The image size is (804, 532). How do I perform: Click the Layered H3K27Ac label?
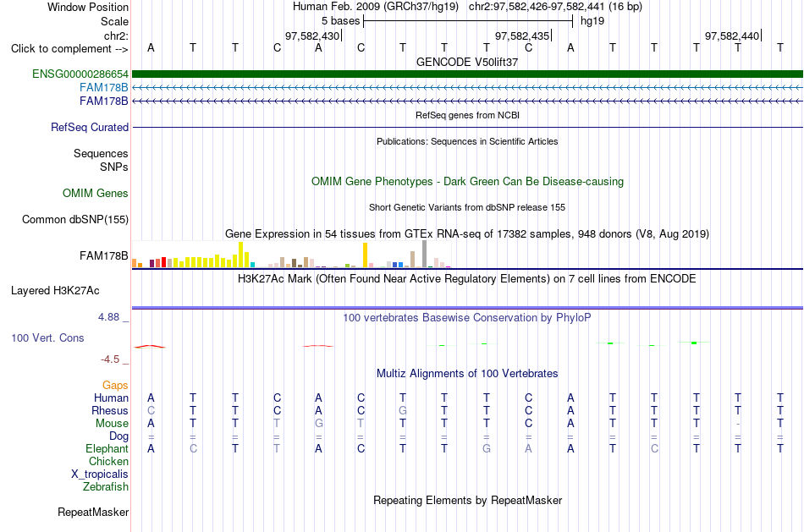[55, 291]
